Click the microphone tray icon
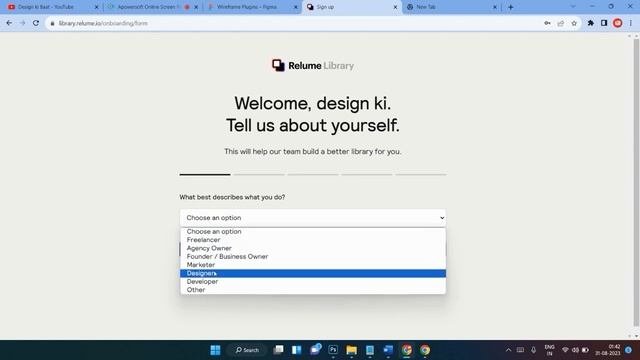Image resolution: width=640 pixels, height=360 pixels. click(x=533, y=350)
